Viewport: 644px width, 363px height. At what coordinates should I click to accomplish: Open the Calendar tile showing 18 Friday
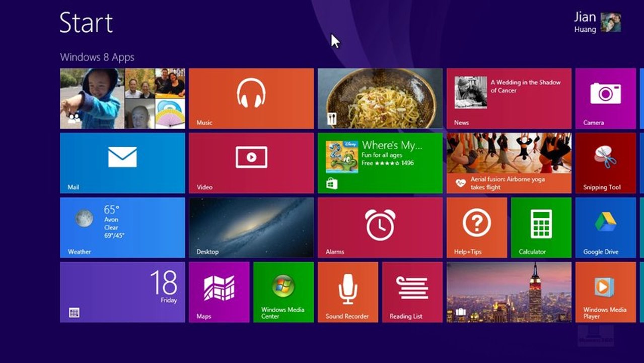pos(122,292)
